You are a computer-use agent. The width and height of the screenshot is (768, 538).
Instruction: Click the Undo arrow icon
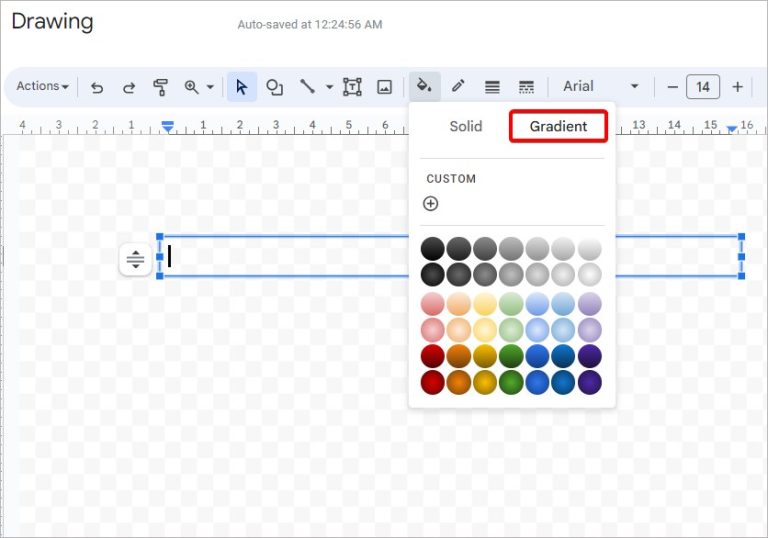[x=97, y=87]
